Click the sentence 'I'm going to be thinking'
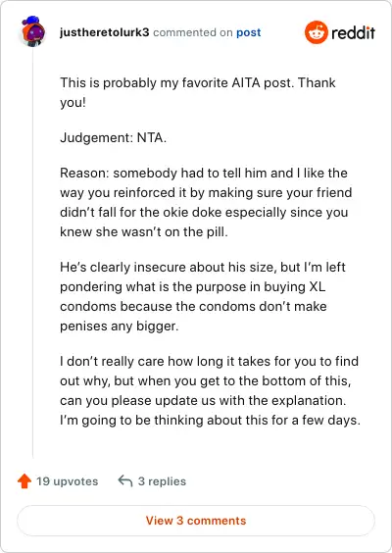This screenshot has width=392, height=553. point(210,421)
